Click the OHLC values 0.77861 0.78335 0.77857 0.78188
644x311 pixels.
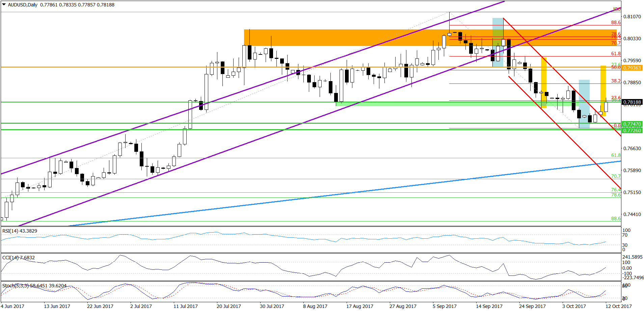click(x=77, y=5)
